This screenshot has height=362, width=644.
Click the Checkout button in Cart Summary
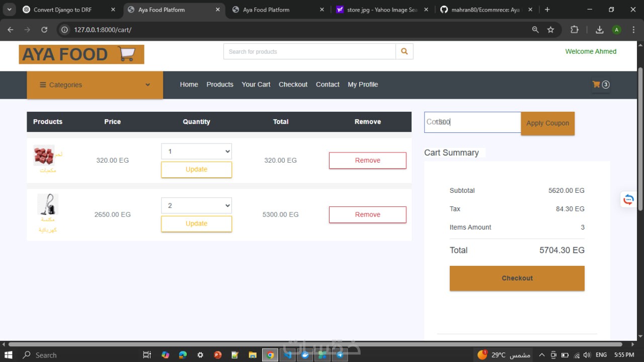(x=517, y=278)
